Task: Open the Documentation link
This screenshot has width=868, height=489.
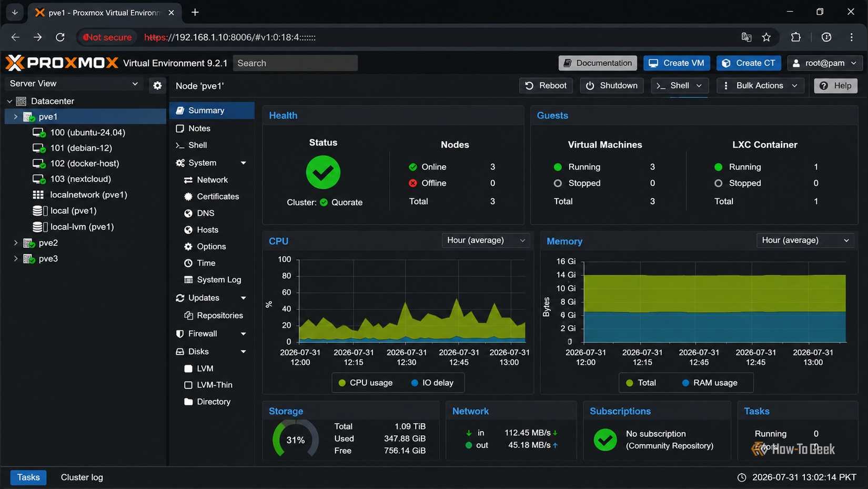Action: [598, 63]
